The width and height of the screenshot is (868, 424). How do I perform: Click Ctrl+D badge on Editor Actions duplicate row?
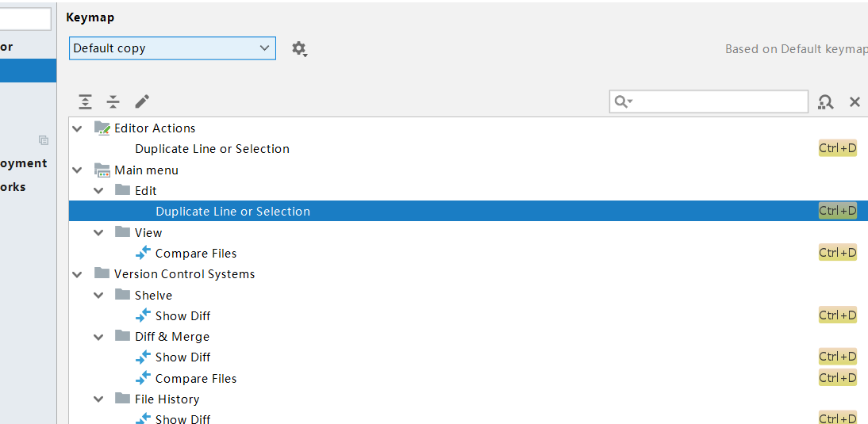tap(838, 148)
